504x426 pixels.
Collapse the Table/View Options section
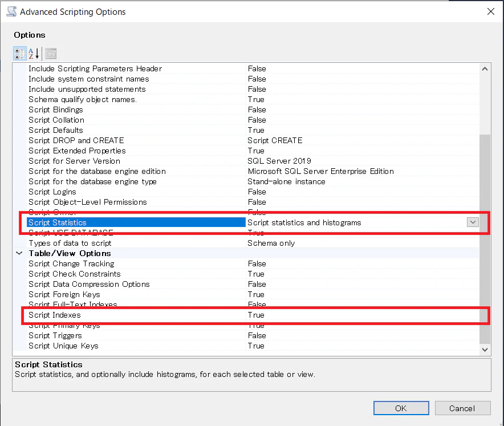(x=19, y=253)
